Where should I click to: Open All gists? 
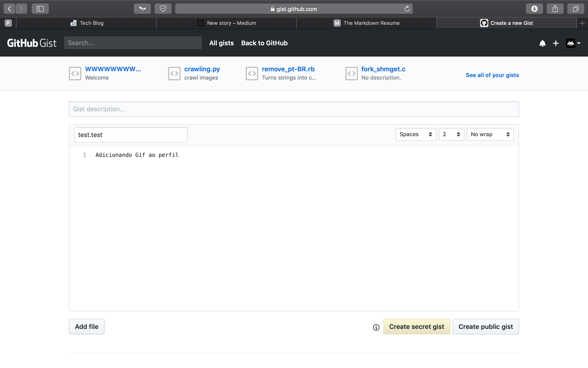(221, 43)
